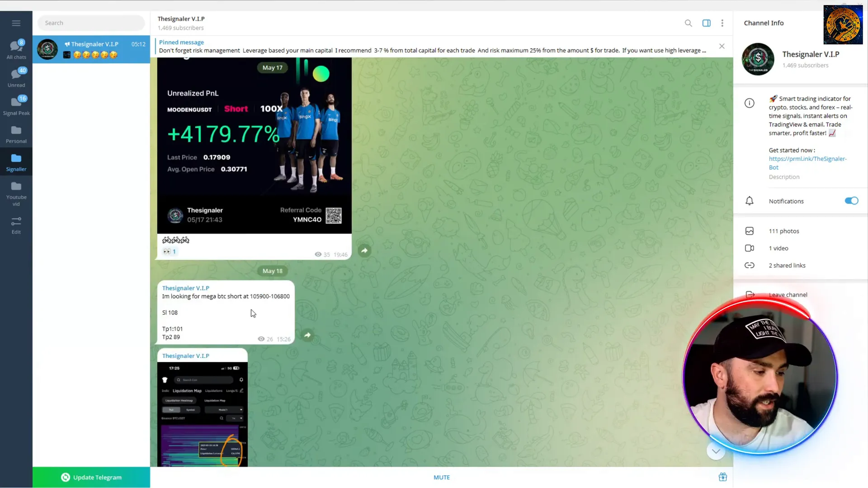Image resolution: width=868 pixels, height=488 pixels.
Task: Open the Thesignaler V.I.P chat row
Action: [91, 49]
